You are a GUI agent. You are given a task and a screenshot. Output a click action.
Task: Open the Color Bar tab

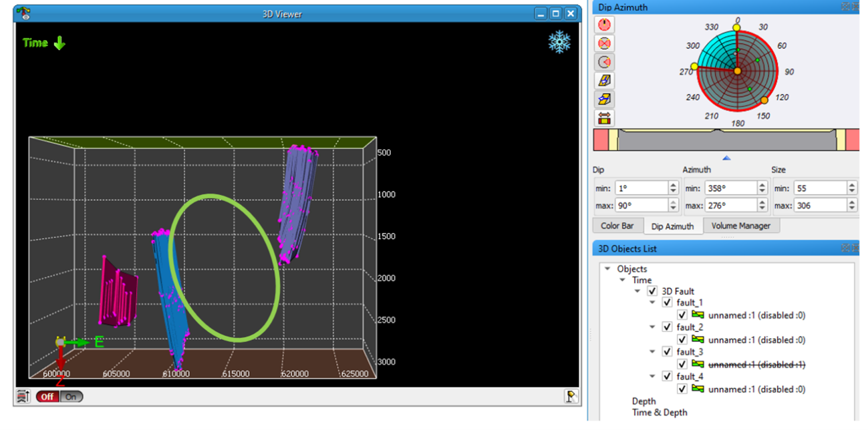(617, 226)
